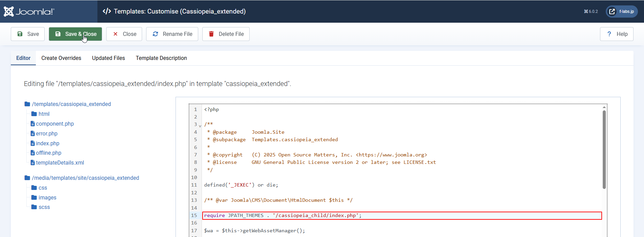Expand the css folder
Viewport: 644px width, 237px height.
(39, 188)
